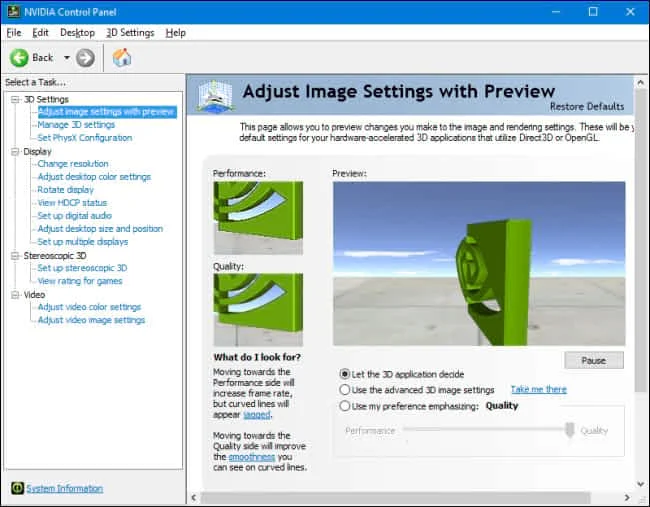Click the green Back arrow icon
650x507 pixels.
point(18,58)
